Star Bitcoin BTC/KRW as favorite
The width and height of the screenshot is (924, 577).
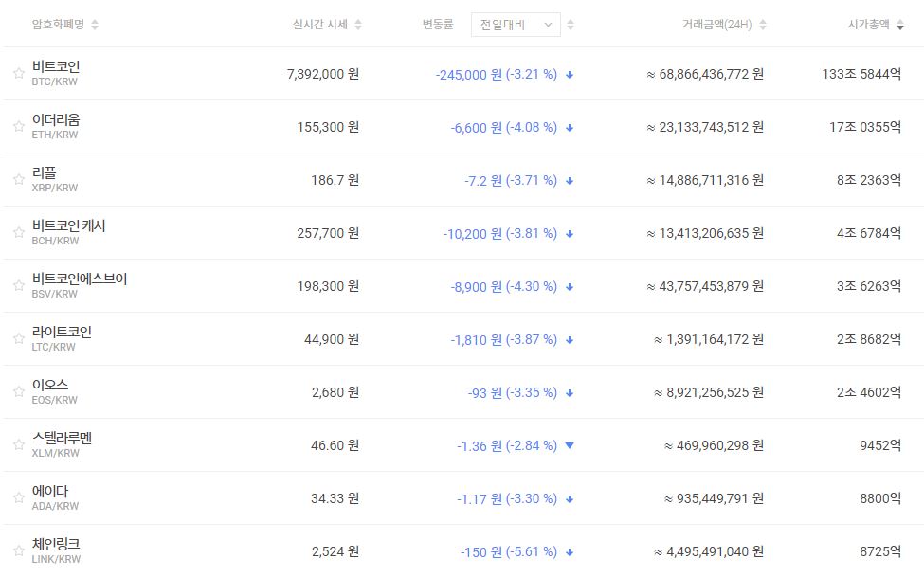point(18,74)
